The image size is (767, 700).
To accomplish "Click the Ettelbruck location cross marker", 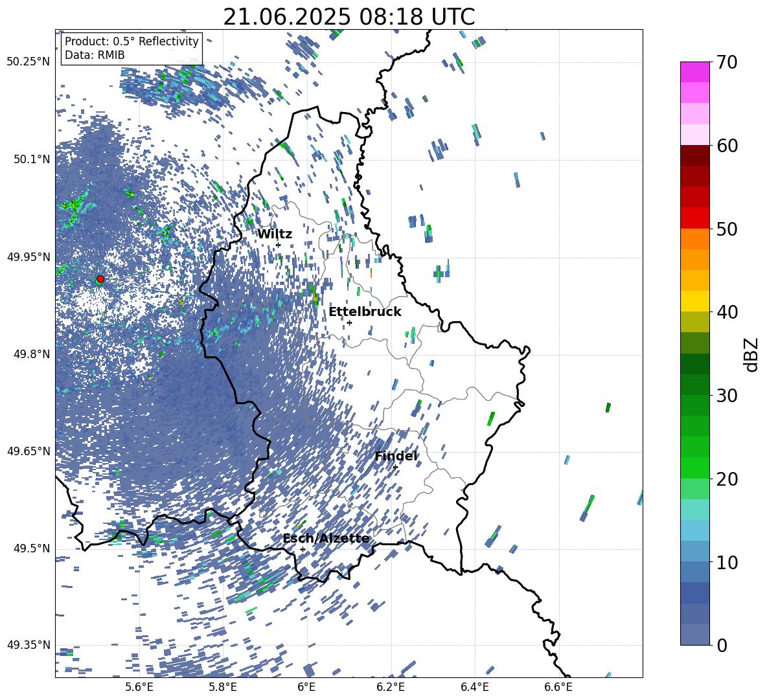I will [x=349, y=322].
